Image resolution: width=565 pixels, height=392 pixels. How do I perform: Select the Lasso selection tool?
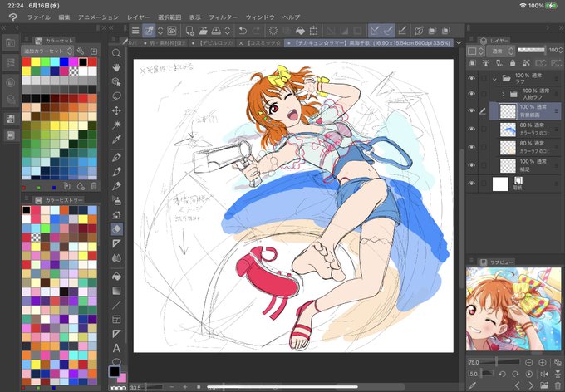pyautogui.click(x=116, y=96)
